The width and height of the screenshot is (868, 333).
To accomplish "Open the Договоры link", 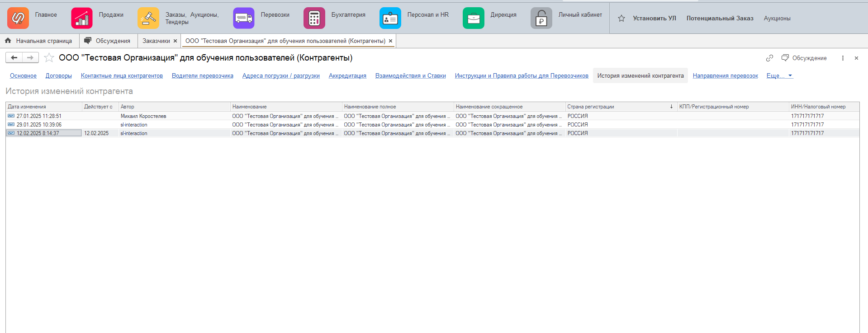I will coord(59,75).
